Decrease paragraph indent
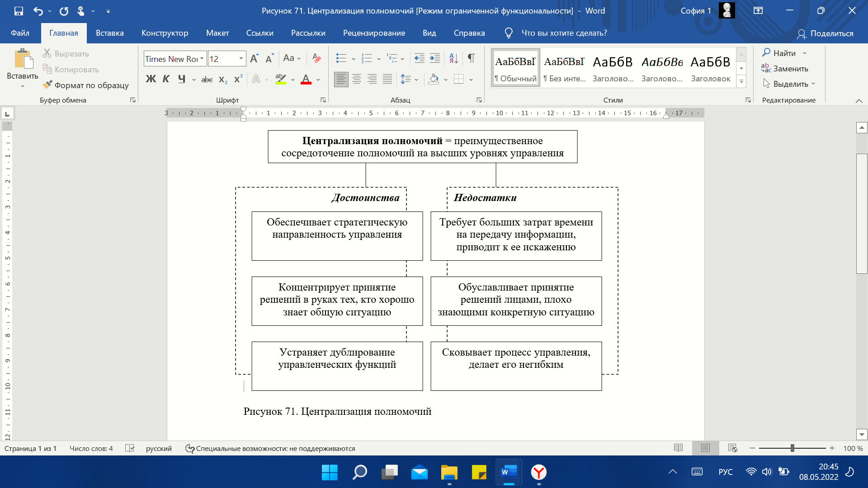Image resolution: width=868 pixels, height=488 pixels. click(x=420, y=58)
